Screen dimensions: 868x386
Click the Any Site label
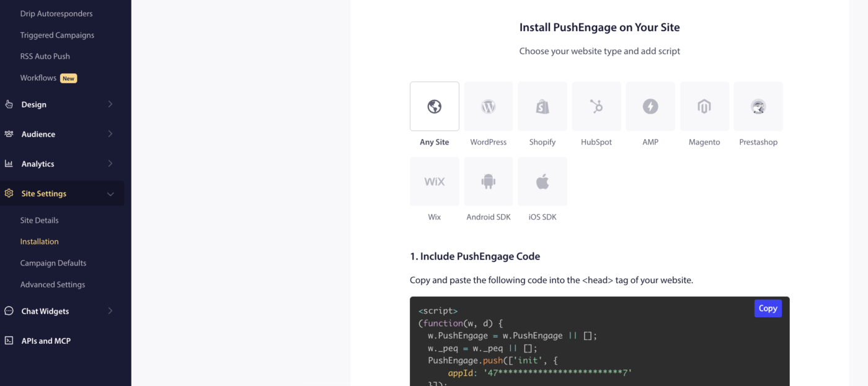point(435,142)
